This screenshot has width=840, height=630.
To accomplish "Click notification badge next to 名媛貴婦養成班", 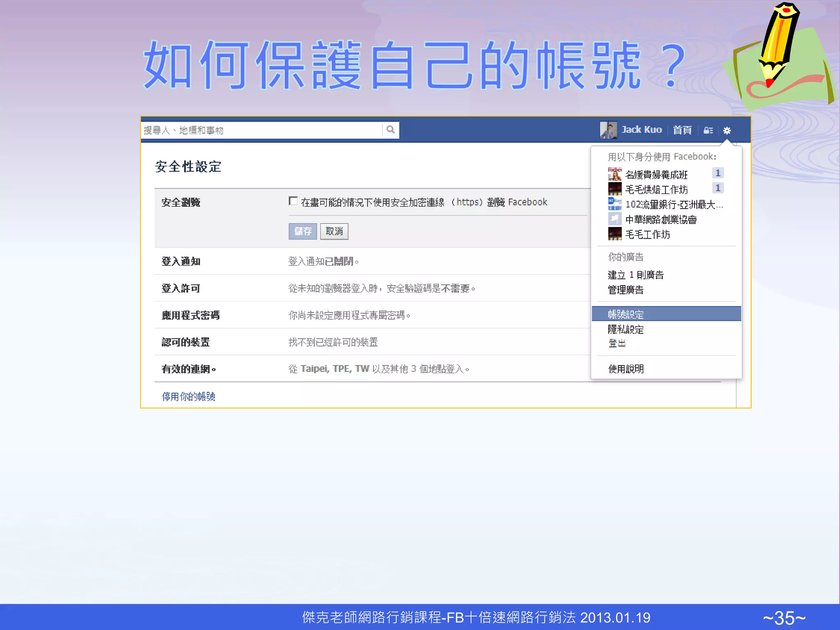I will tap(718, 173).
